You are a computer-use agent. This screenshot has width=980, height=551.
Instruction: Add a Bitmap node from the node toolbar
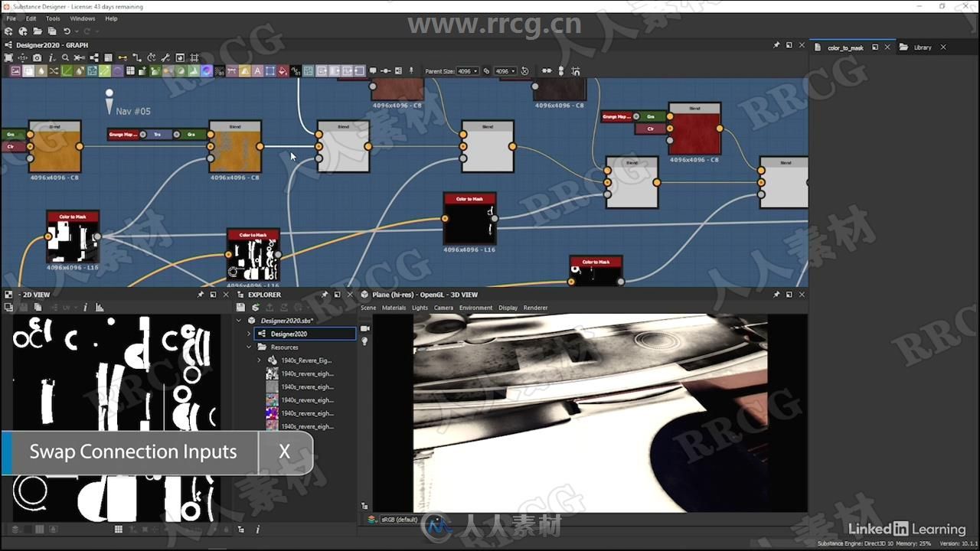coord(15,71)
